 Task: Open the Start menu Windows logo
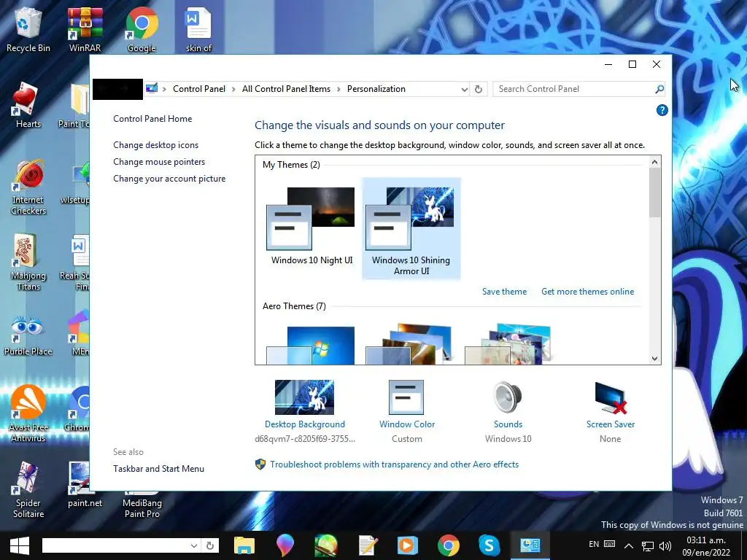point(20,545)
